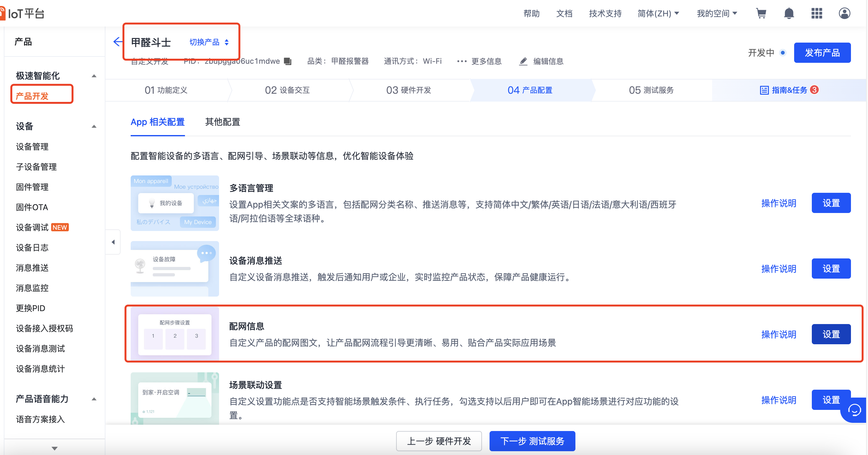The width and height of the screenshot is (868, 455).
Task: Go to step 01 功能定义
Action: (166, 90)
